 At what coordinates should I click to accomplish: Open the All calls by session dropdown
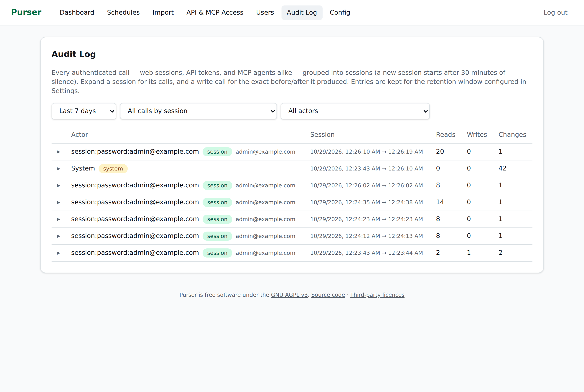198,111
